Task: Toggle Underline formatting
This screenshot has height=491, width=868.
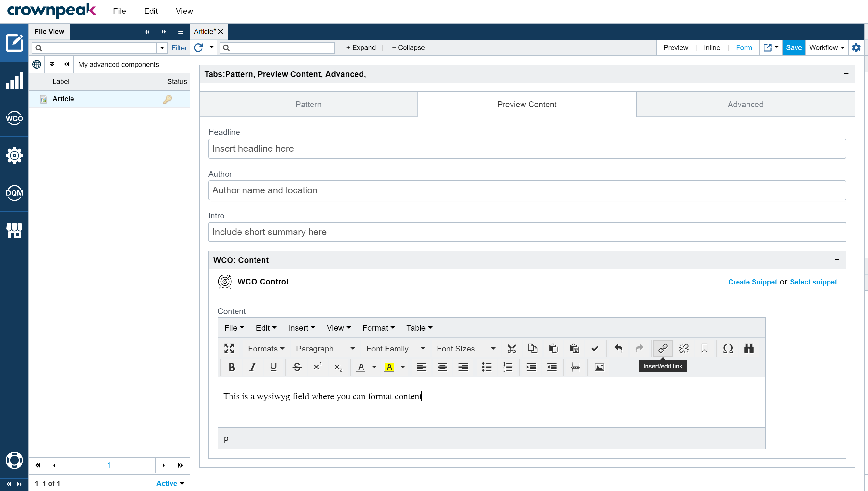Action: pyautogui.click(x=273, y=367)
